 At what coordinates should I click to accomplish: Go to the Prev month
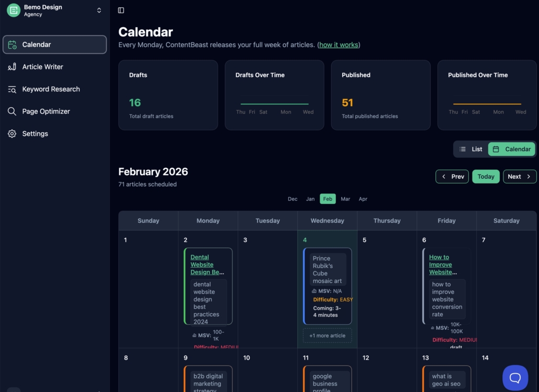coord(452,177)
